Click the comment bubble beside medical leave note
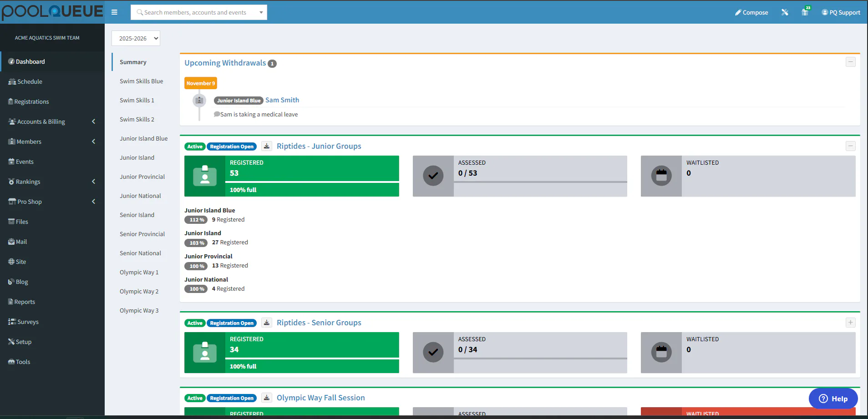Image resolution: width=868 pixels, height=419 pixels. coord(217,114)
